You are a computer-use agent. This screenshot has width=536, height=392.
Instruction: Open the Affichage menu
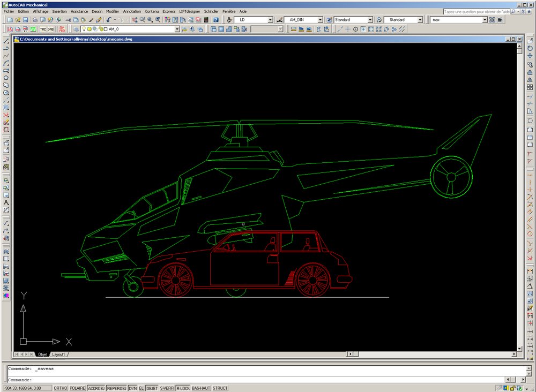tap(40, 11)
